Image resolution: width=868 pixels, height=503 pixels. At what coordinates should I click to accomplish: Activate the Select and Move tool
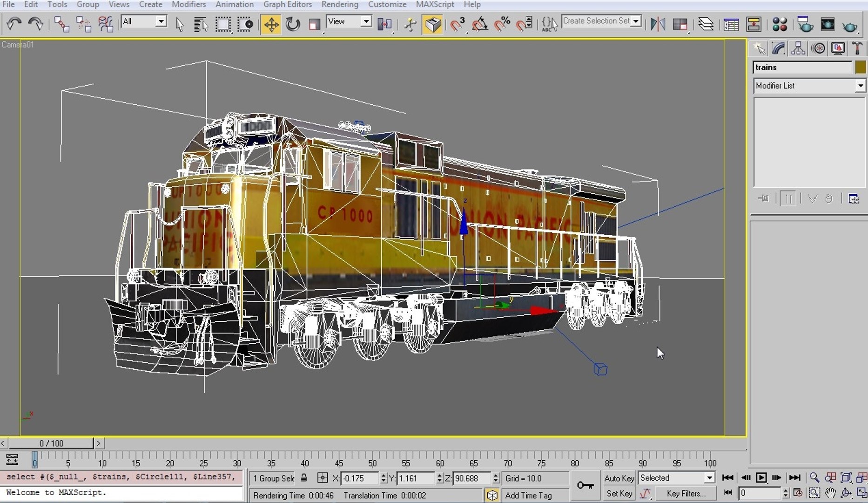coord(271,24)
